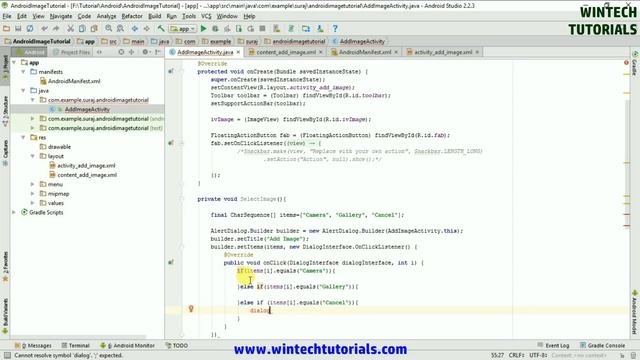Click the Undo arrow icon

click(44, 29)
